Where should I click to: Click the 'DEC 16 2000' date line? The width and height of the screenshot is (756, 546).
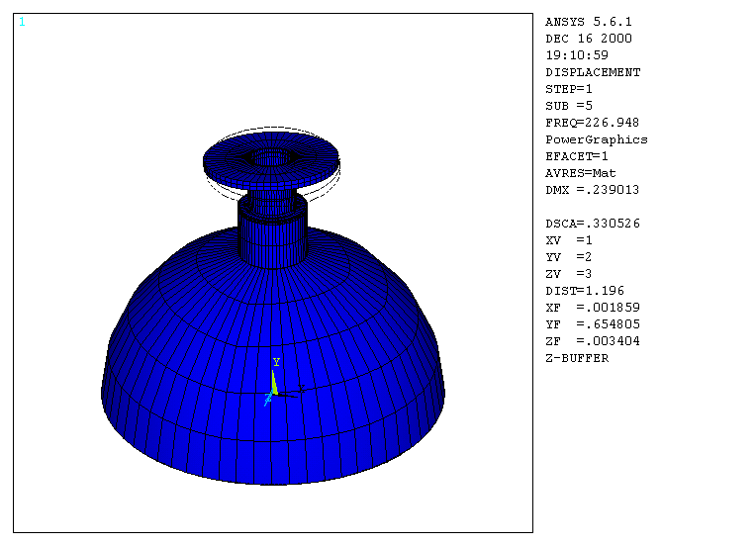coord(588,39)
